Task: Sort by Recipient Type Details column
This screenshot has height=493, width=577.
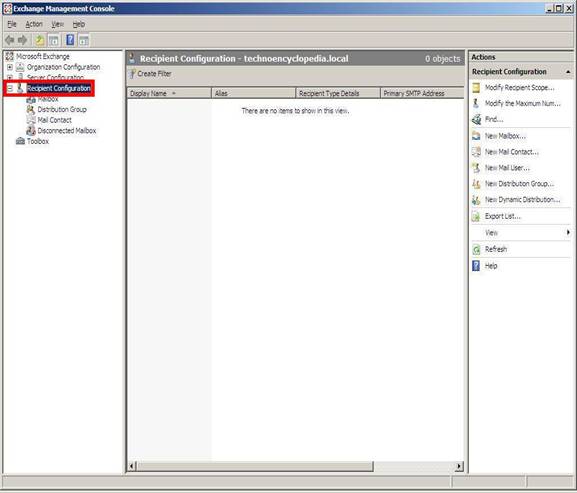Action: tap(338, 93)
